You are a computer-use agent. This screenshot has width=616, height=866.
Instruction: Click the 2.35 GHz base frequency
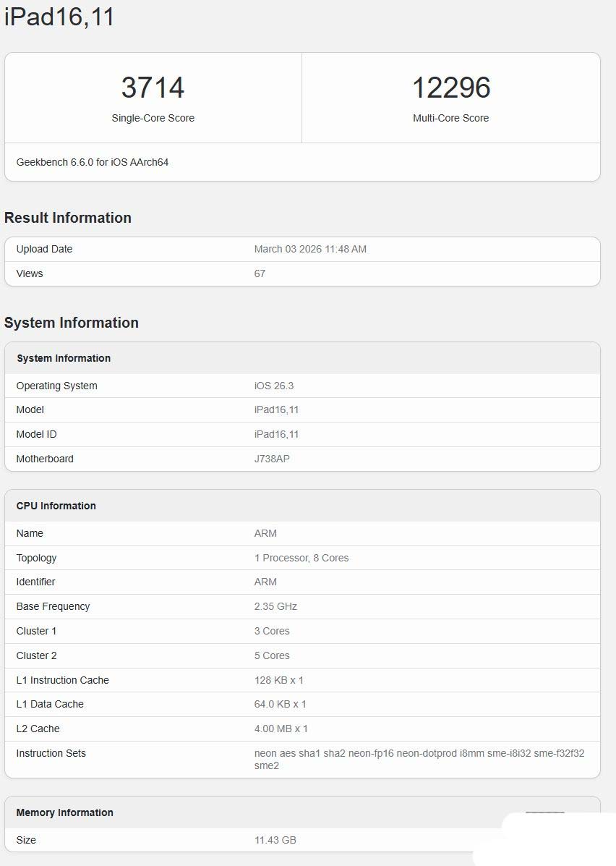coord(275,606)
